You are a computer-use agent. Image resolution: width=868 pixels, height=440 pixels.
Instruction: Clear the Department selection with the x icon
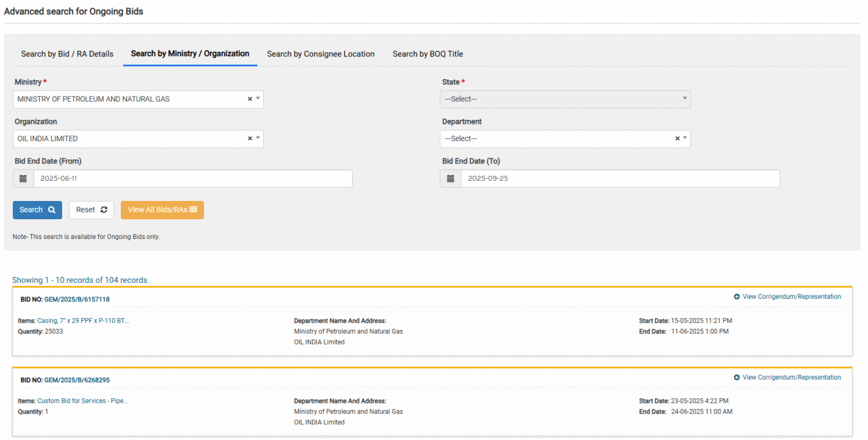click(676, 138)
